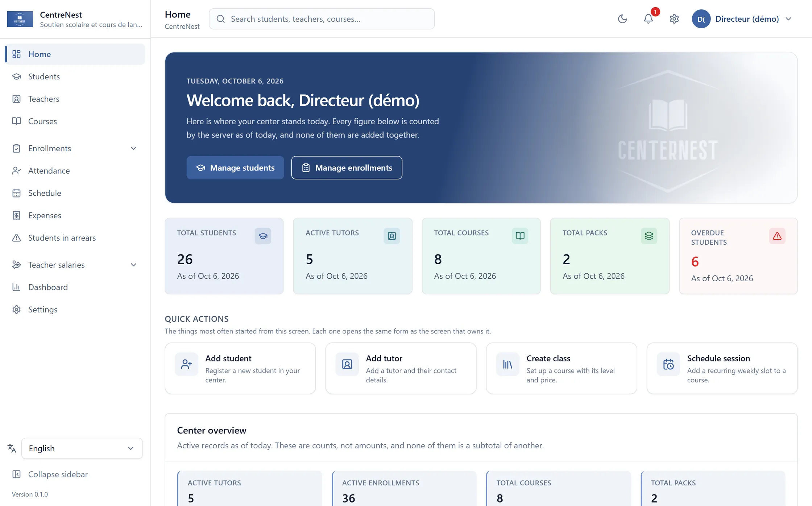Click the Collapse sidebar label
812x506 pixels.
(x=58, y=474)
